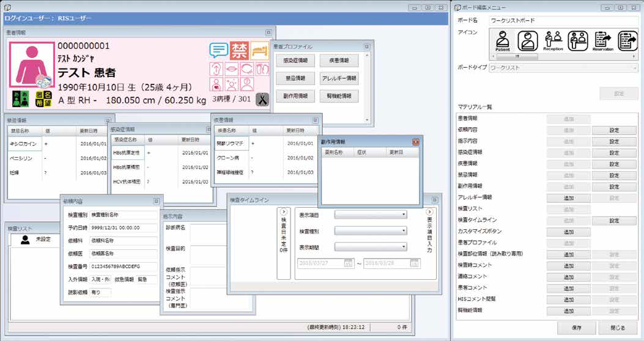Expand the 表示項目入力 side panel arrow
Image resolution: width=644 pixels, height=341 pixels.
click(x=430, y=211)
